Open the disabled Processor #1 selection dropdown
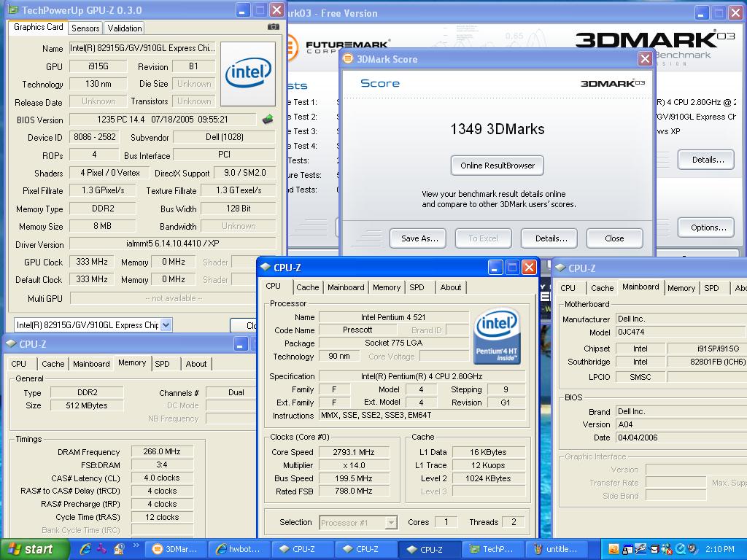The width and height of the screenshot is (747, 560). 391,522
